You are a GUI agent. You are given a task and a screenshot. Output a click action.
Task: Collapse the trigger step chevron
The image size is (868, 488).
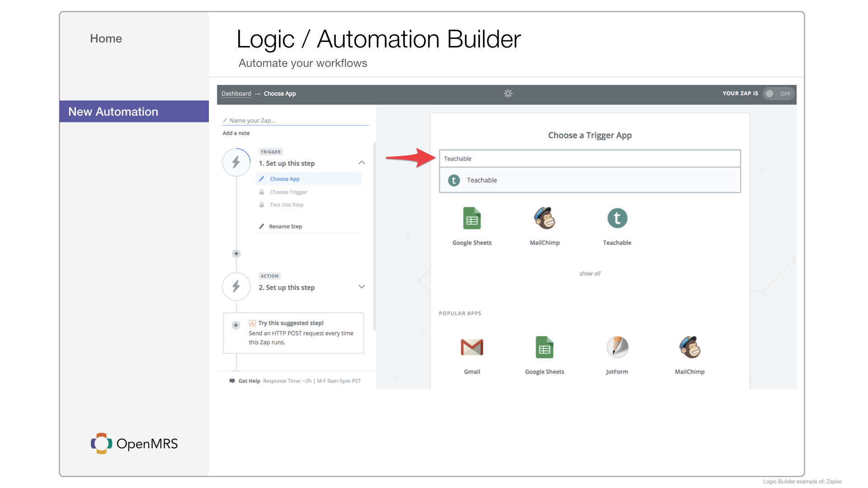[x=362, y=163]
